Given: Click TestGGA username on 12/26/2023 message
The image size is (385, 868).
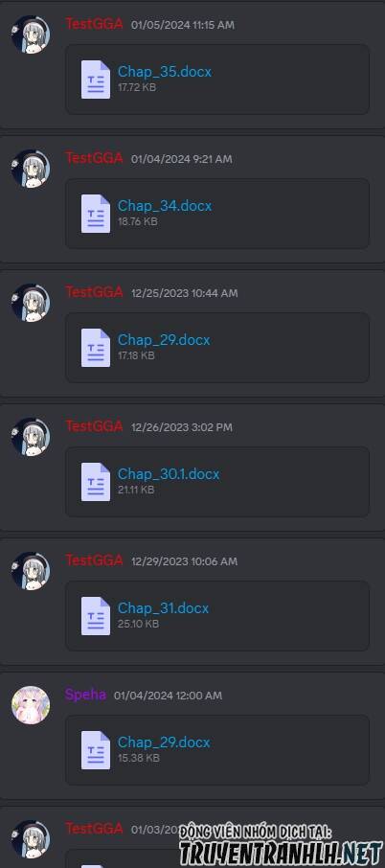Looking at the screenshot, I should point(94,426).
